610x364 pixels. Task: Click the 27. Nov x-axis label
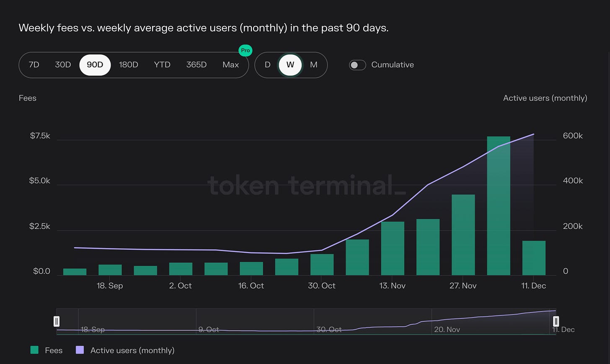(x=463, y=286)
